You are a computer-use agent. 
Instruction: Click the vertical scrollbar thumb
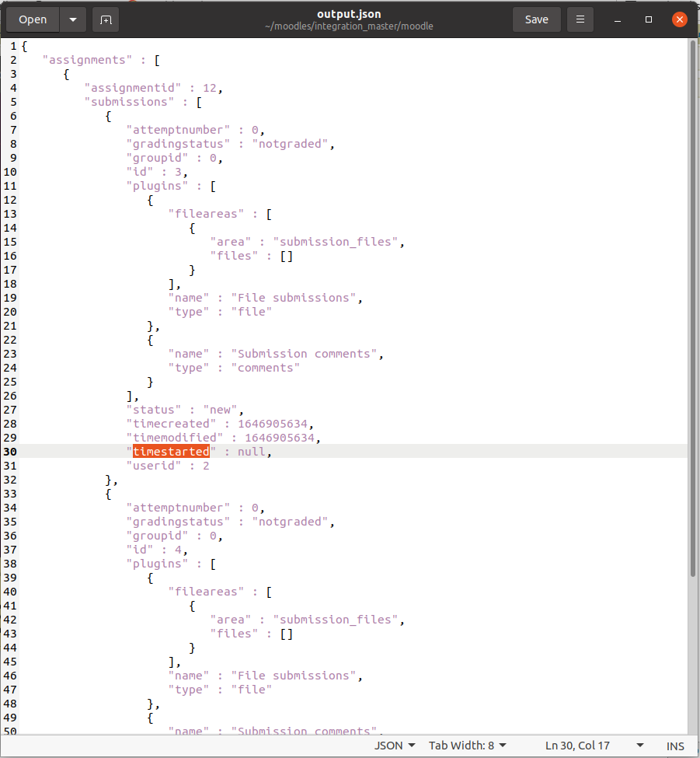click(x=693, y=309)
